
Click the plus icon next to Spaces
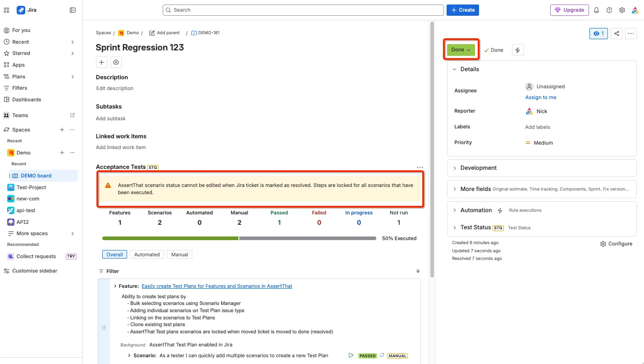click(x=62, y=130)
